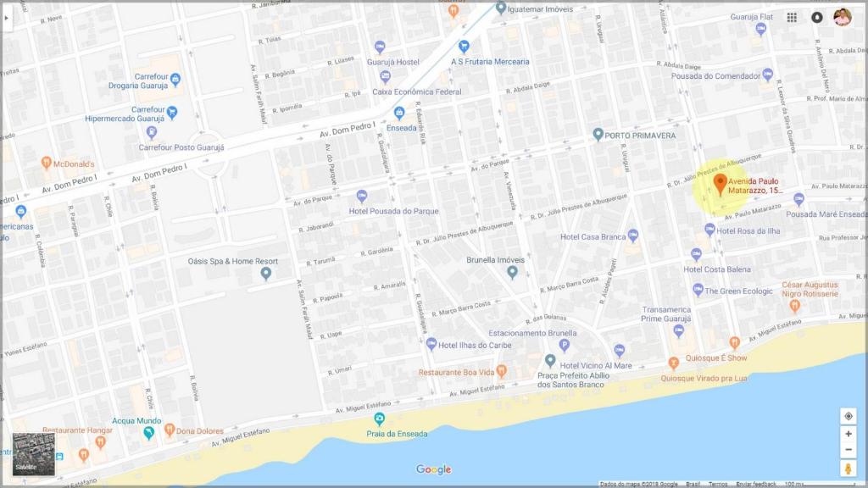Image resolution: width=868 pixels, height=488 pixels.
Task: Switch to Satellite view thumbnail
Action: pyautogui.click(x=34, y=454)
